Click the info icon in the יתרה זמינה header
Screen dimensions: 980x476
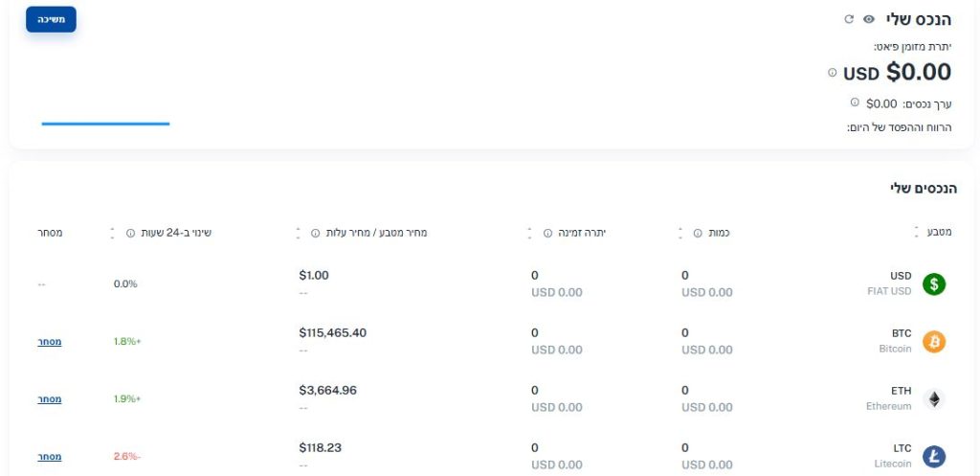pos(547,234)
